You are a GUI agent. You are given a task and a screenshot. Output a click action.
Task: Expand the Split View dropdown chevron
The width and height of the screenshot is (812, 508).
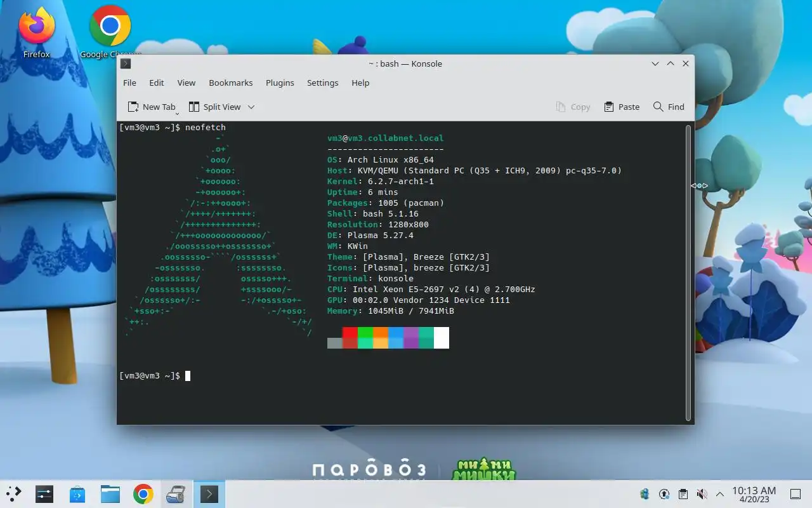[x=251, y=107]
